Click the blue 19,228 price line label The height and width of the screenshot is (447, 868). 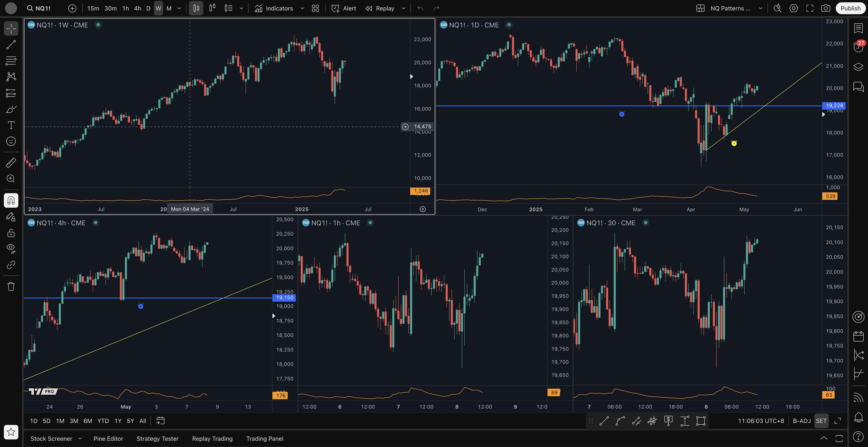coord(834,105)
